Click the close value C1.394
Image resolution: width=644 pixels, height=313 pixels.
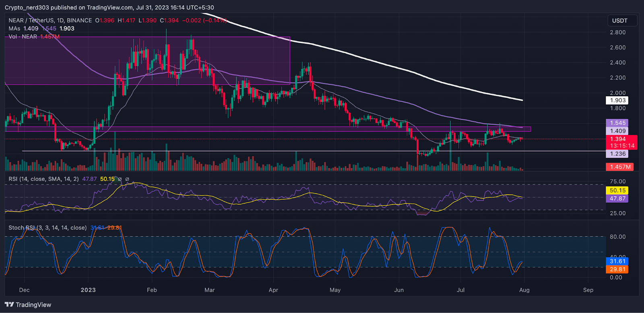[169, 20]
